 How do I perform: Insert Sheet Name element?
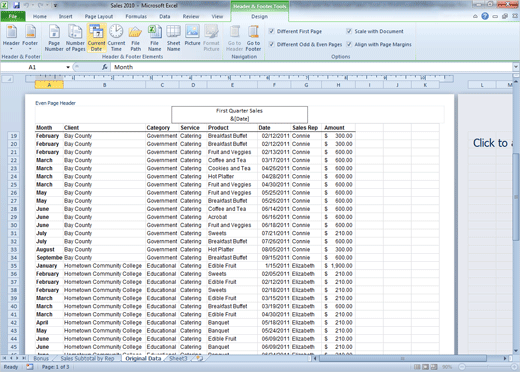[173, 38]
